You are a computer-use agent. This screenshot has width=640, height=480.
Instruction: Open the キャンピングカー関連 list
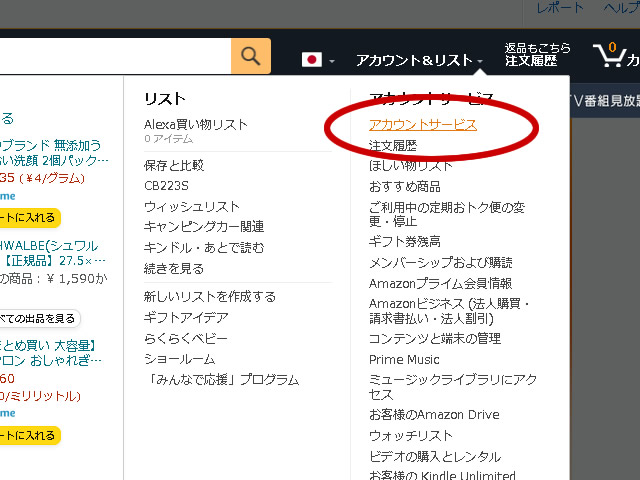[204, 227]
